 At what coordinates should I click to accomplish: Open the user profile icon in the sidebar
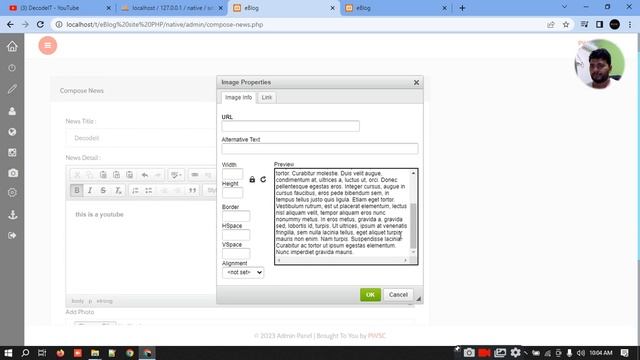coord(12,111)
